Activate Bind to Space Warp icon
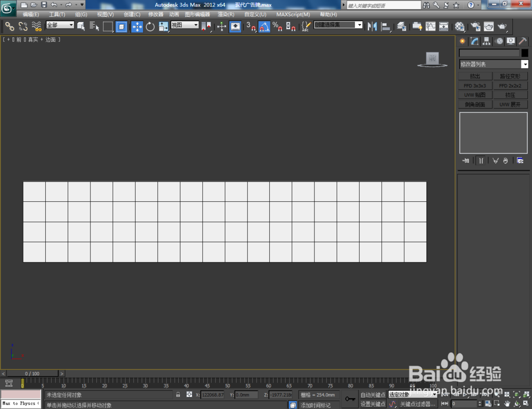Image resolution: width=532 pixels, height=409 pixels. coord(36,26)
